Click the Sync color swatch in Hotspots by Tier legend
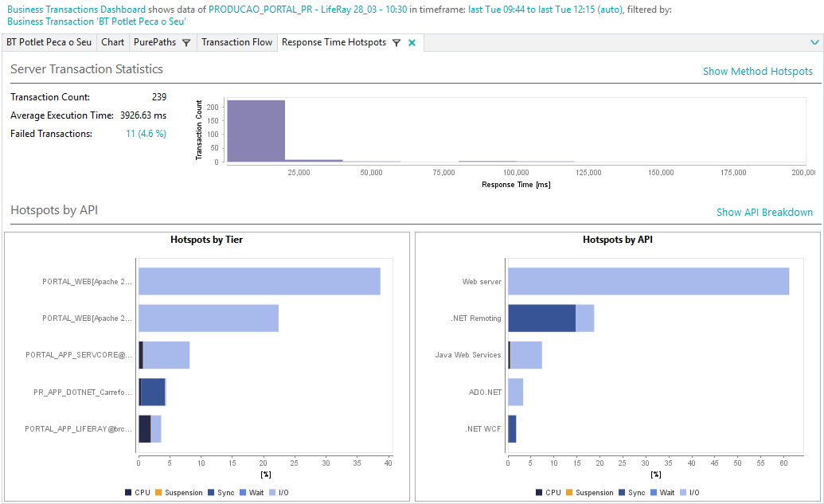Image resolution: width=824 pixels, height=504 pixels. (210, 492)
